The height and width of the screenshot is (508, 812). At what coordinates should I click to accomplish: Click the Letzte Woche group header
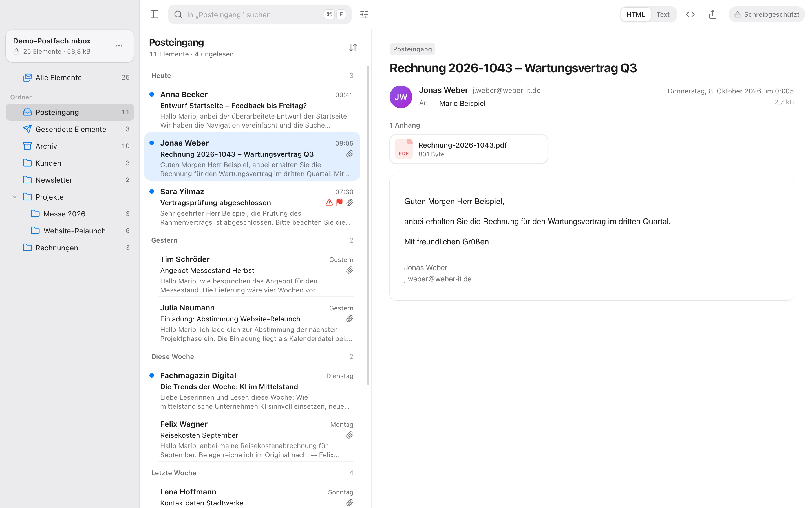click(x=252, y=473)
